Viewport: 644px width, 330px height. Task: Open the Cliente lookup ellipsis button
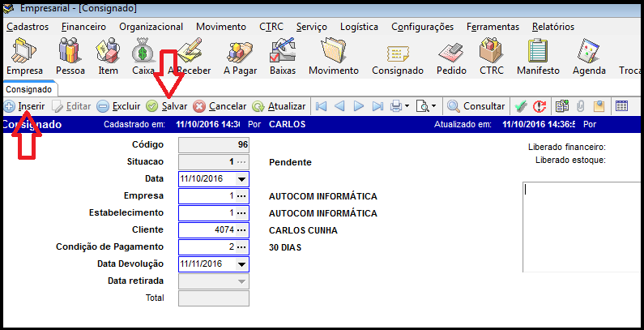point(241,230)
